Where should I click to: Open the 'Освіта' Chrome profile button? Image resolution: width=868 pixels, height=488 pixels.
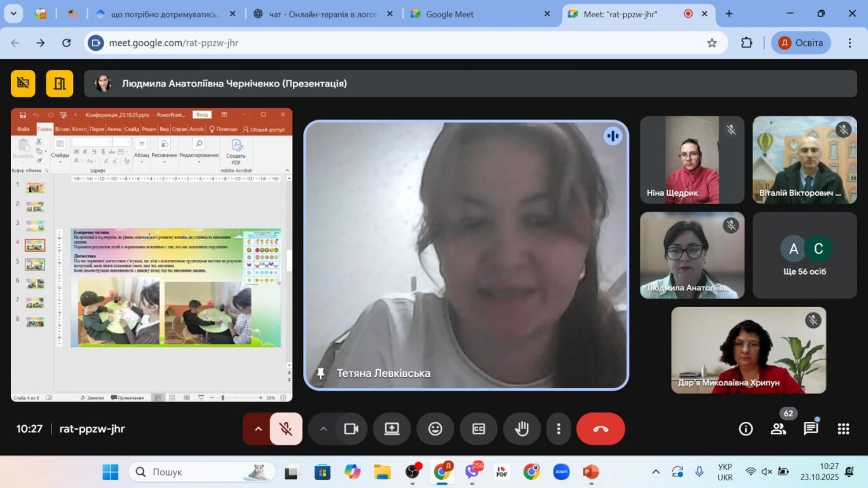pos(801,43)
